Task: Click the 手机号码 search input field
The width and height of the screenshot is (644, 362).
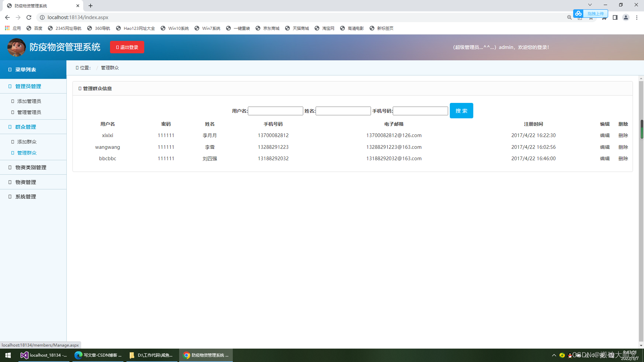Action: 420,111
